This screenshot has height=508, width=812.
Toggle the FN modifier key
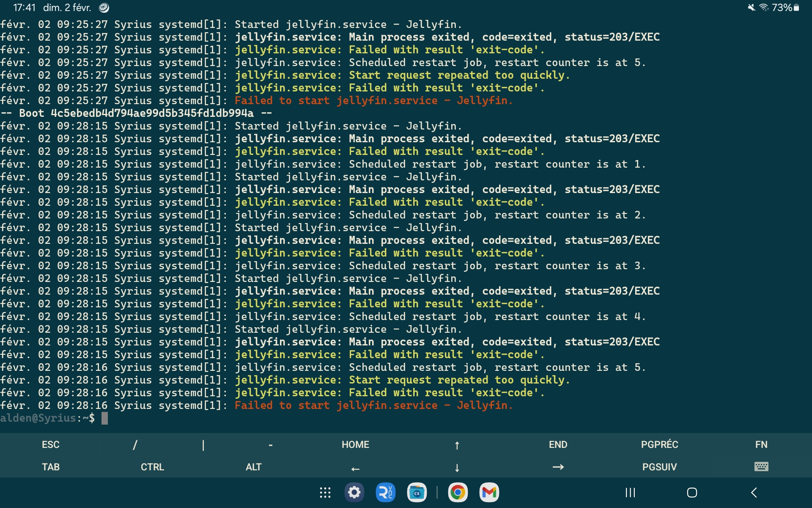761,444
